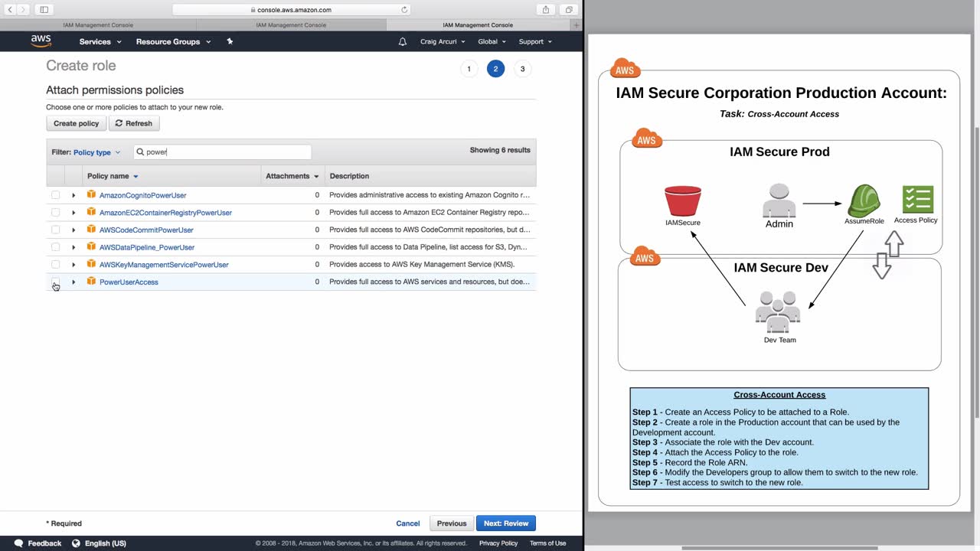Sort by the Attachments column header
Screen dimensions: 980x551
[x=292, y=176]
